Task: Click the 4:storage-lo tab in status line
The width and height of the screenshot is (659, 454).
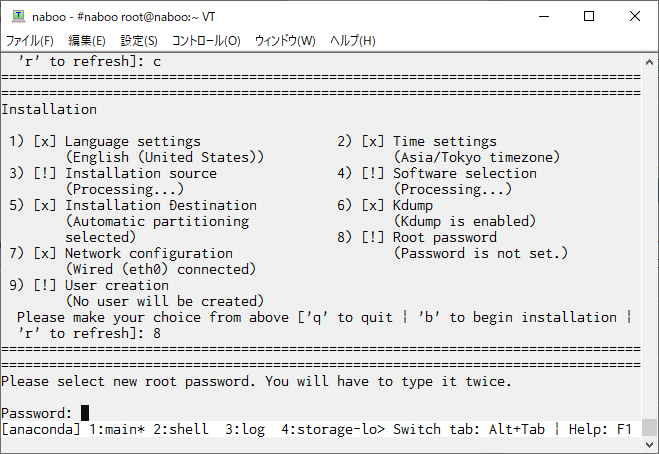Action: [333, 429]
